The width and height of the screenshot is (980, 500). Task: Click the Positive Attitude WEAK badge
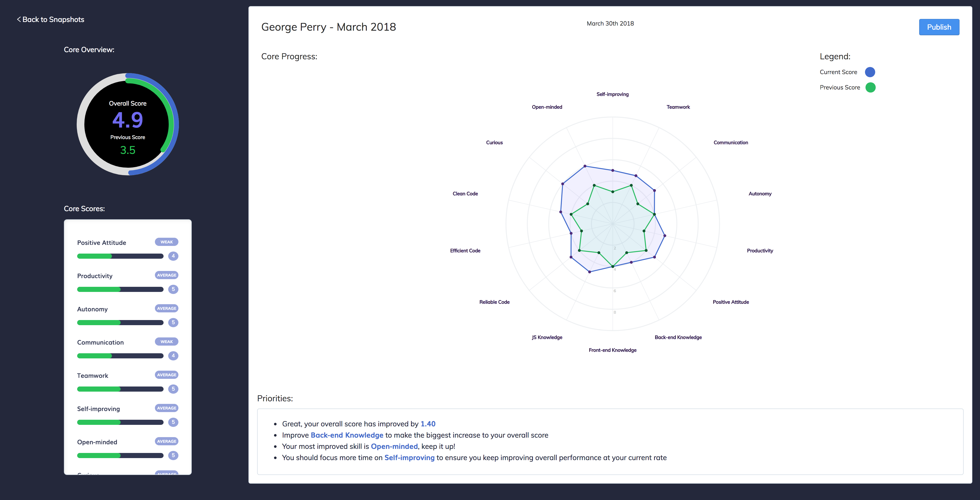coord(166,242)
